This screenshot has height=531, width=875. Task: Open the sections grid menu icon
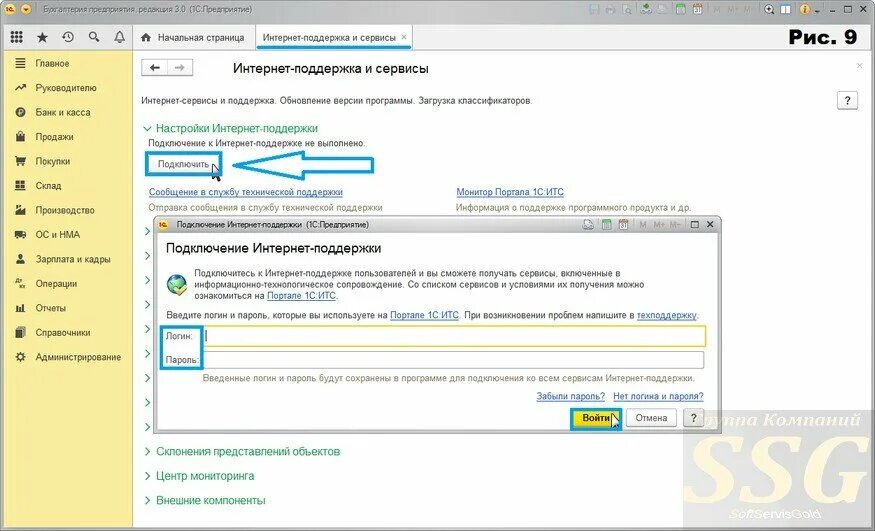pyautogui.click(x=16, y=37)
